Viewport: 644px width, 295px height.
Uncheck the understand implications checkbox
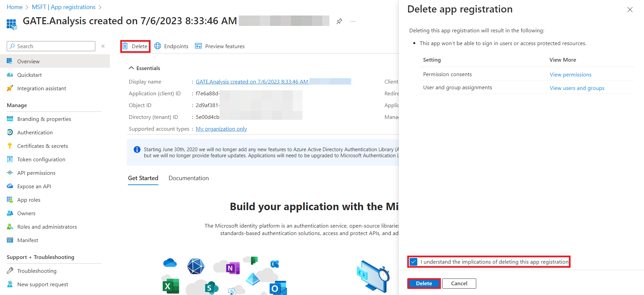coord(414,262)
